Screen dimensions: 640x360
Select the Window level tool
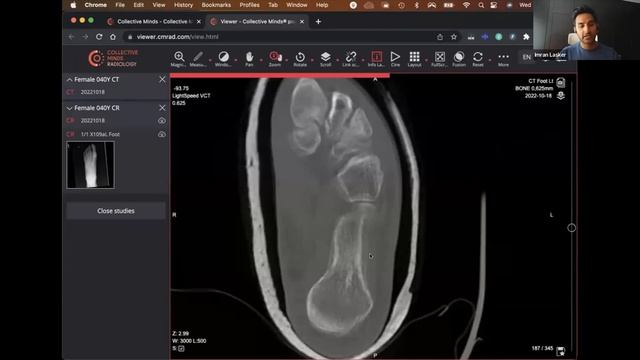tap(223, 58)
